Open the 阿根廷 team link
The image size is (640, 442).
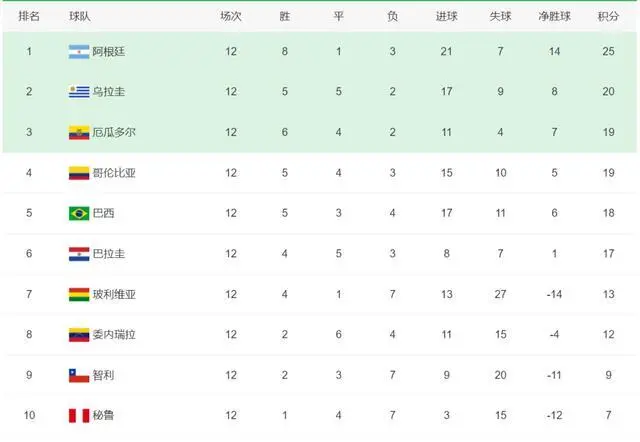pos(109,52)
